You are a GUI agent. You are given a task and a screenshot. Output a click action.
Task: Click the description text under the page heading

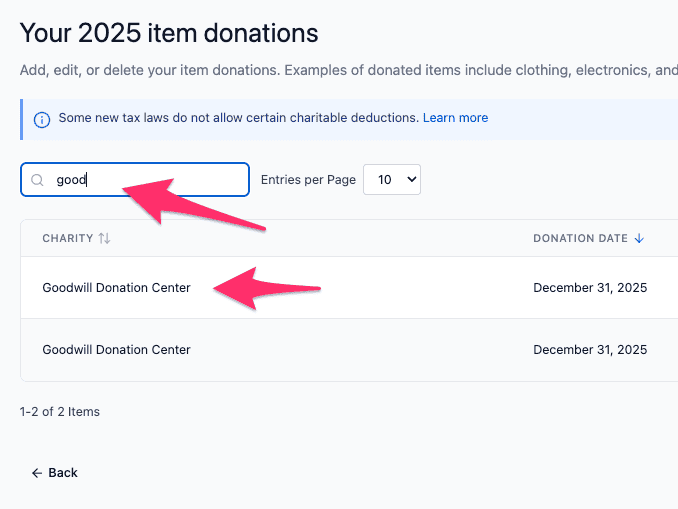pyautogui.click(x=340, y=70)
